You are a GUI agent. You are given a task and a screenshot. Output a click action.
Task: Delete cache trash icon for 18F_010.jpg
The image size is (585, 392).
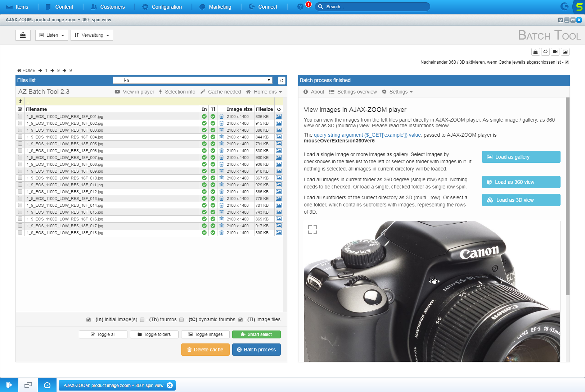[221, 178]
